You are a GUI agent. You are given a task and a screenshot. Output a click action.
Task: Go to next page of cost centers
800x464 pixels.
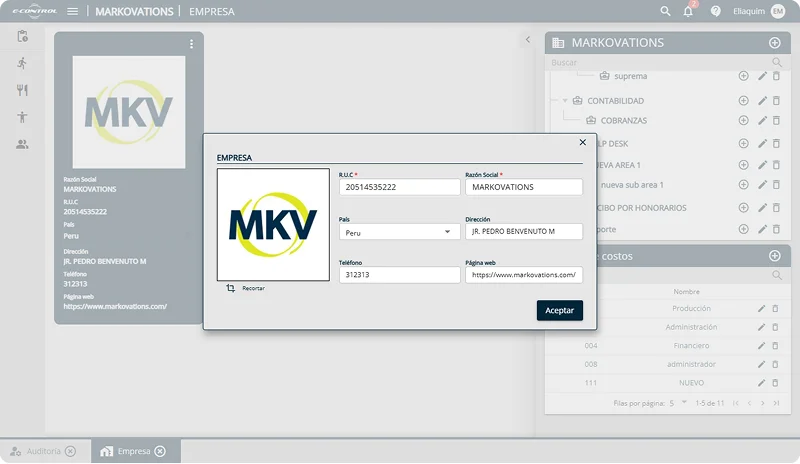pos(763,403)
